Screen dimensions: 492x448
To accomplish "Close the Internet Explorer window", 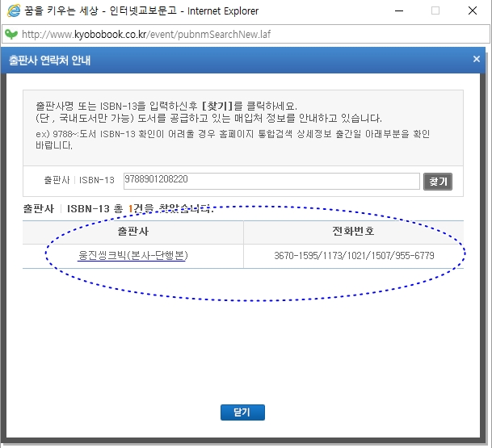I will point(473,11).
